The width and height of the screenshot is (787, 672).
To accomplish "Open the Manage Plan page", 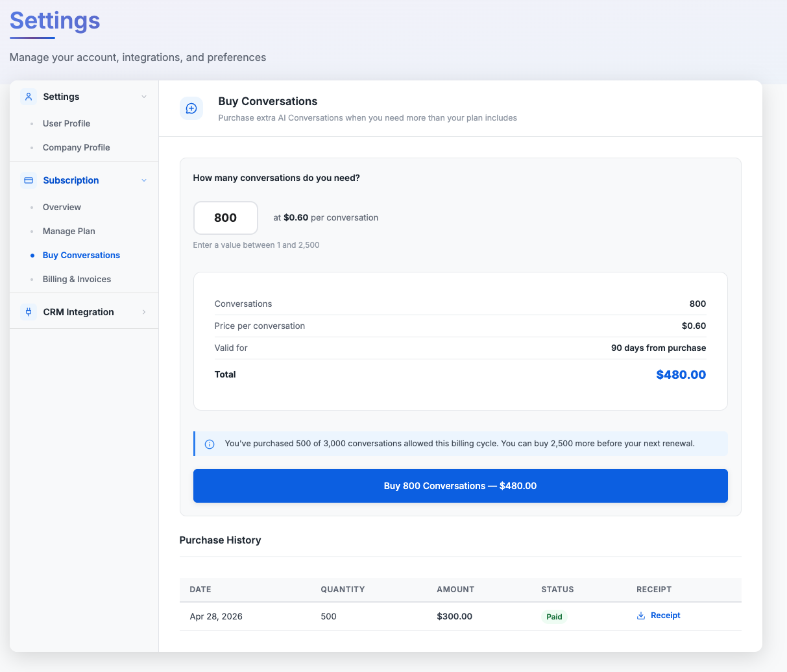I will point(69,231).
